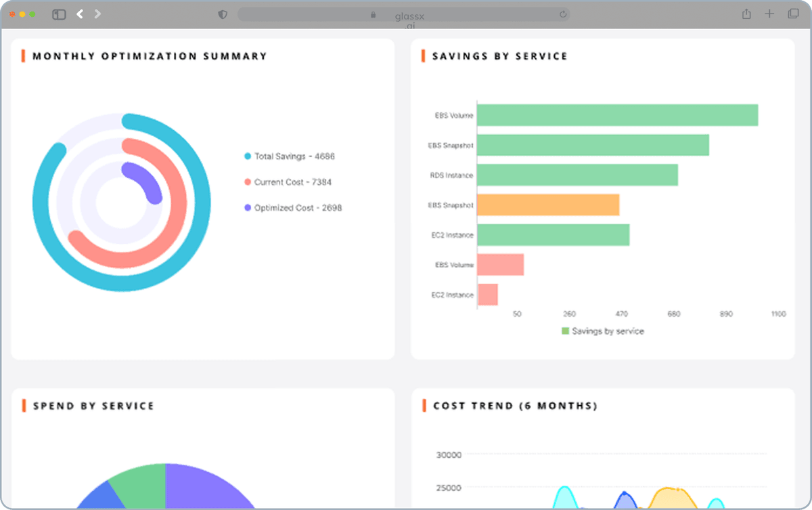
Task: Select the orange EBS Snapshot bar
Action: [548, 205]
